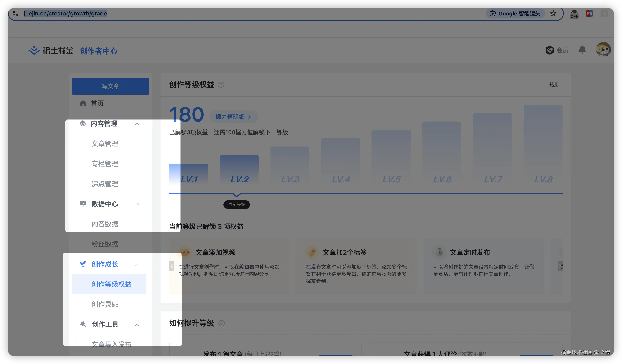This screenshot has width=622, height=364.
Task: Collapse the 创作成长 menu group
Action: (137, 265)
